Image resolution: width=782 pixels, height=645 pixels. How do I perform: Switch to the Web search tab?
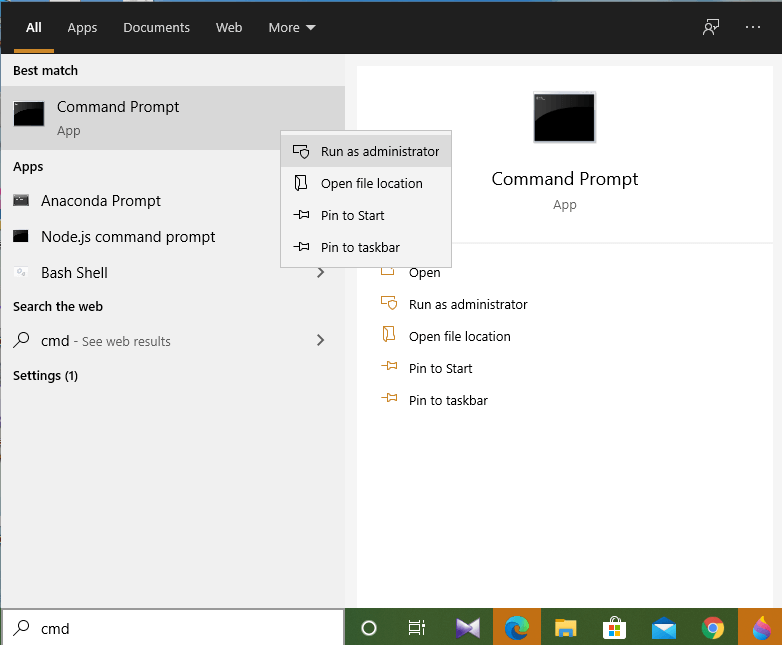pyautogui.click(x=229, y=27)
